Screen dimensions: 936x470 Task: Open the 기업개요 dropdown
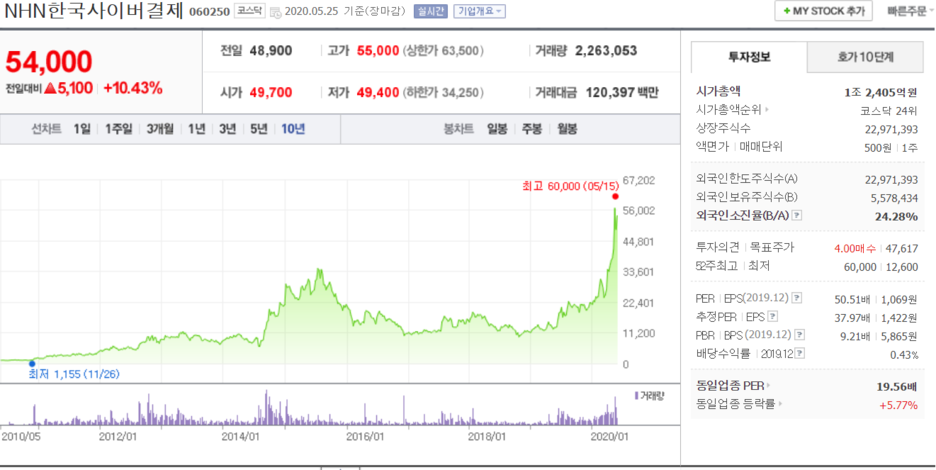coord(479,11)
